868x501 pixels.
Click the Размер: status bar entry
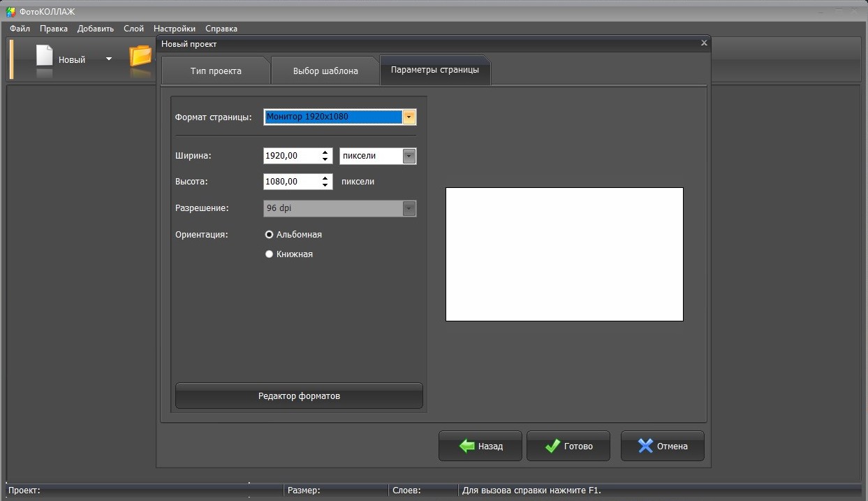click(304, 491)
